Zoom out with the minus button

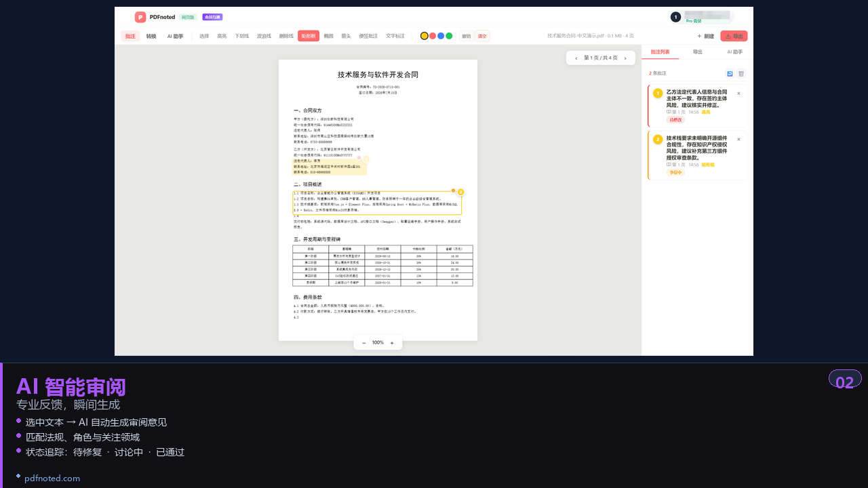click(364, 343)
